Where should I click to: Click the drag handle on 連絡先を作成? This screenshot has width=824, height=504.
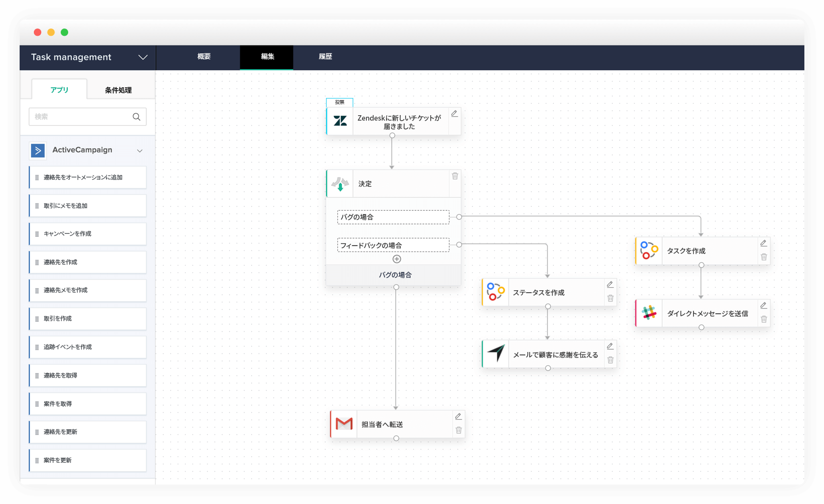pos(37,262)
